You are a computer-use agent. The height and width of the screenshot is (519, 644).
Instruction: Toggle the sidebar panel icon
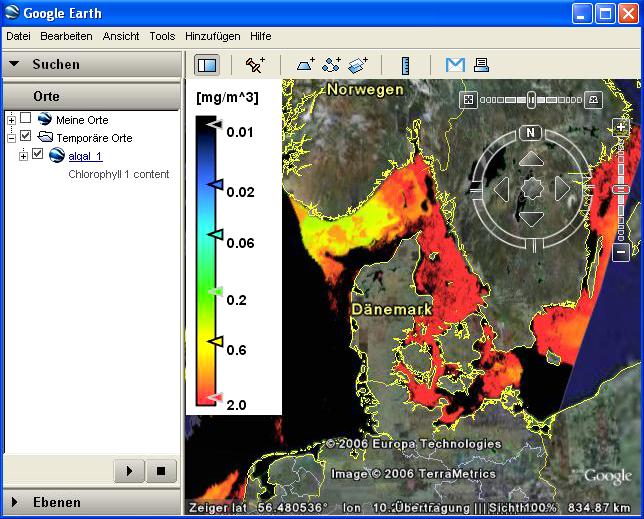coord(207,65)
